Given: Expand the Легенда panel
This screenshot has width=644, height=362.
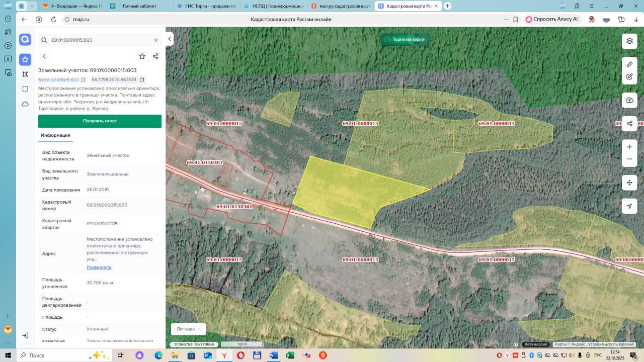Looking at the screenshot, I should click(188, 329).
